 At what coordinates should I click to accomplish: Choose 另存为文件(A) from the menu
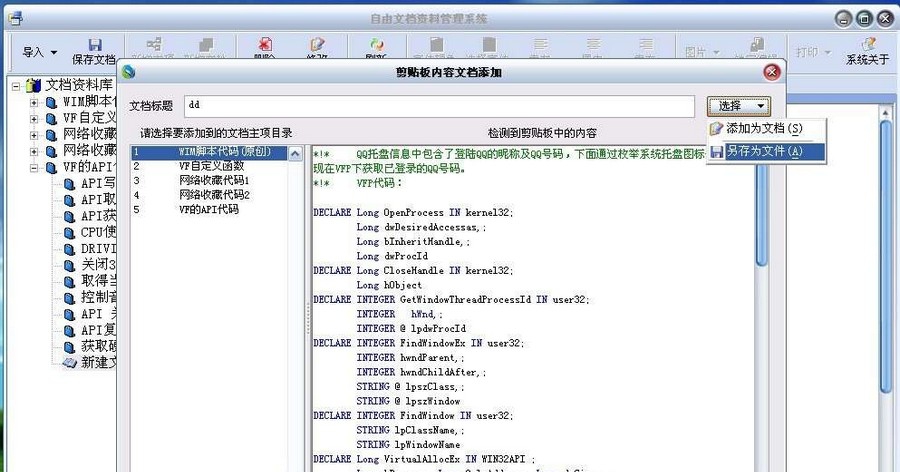pos(766,152)
